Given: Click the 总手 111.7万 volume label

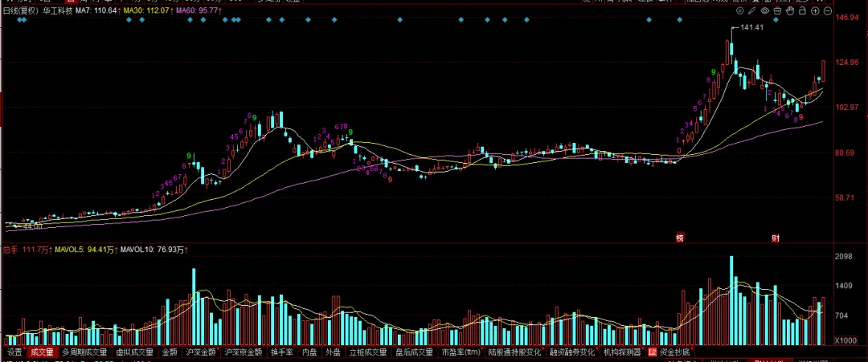Looking at the screenshot, I should point(27,250).
